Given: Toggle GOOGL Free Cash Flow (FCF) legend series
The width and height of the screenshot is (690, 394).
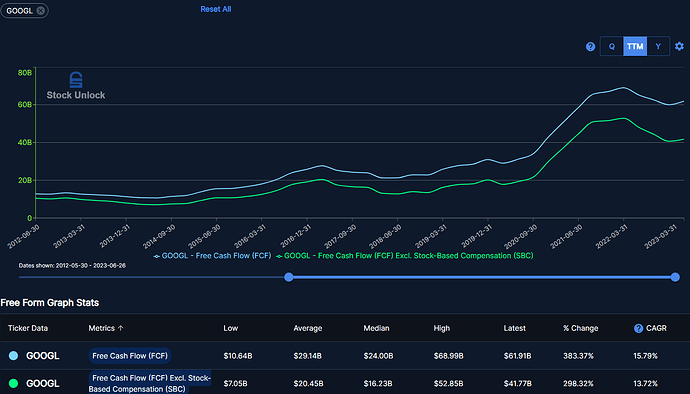Looking at the screenshot, I should 213,256.
